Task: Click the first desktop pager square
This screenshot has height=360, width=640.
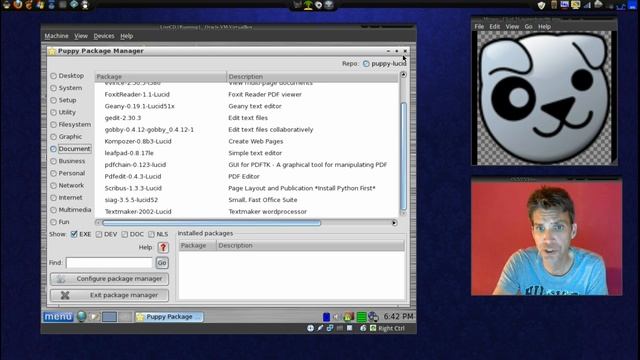Action: (109, 317)
